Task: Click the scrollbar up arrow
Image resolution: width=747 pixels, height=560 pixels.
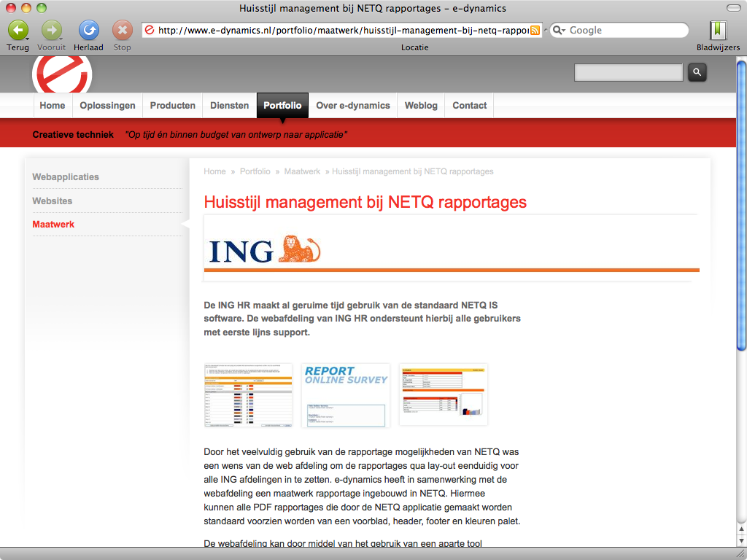Action: pyautogui.click(x=741, y=529)
